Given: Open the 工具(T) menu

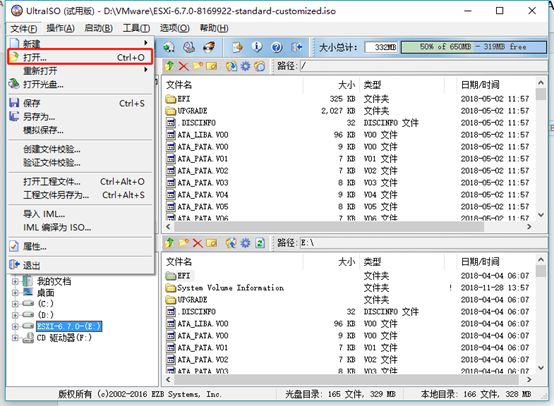Looking at the screenshot, I should [136, 28].
